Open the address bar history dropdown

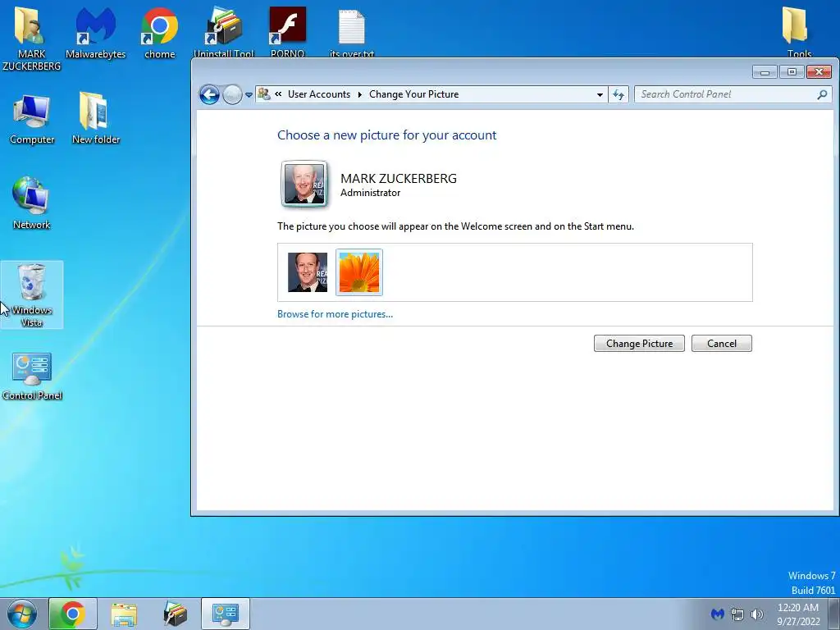600,95
